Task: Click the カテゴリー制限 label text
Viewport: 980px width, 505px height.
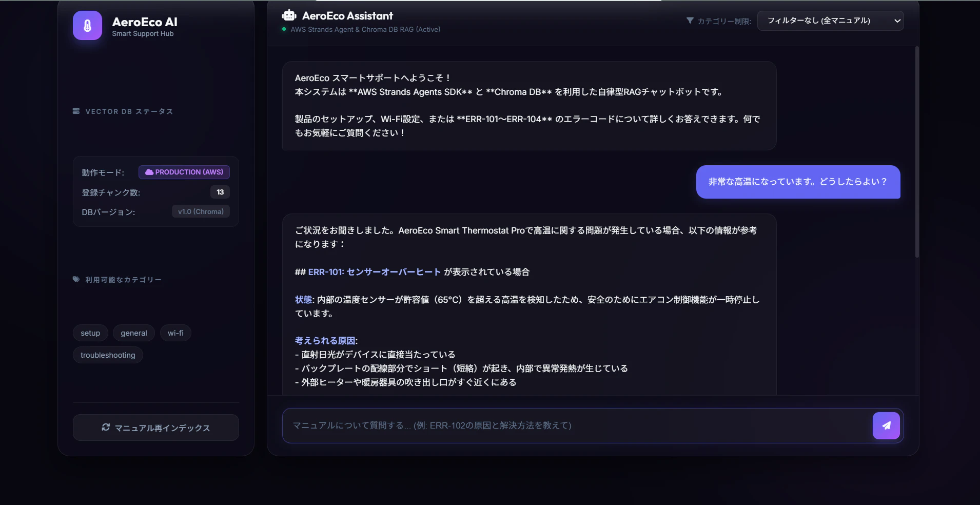Action: coord(724,21)
